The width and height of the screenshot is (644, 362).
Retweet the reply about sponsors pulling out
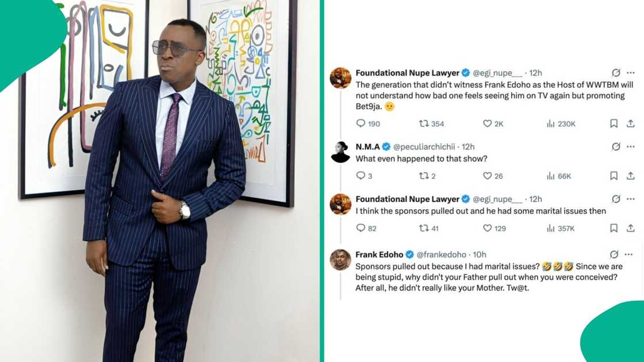pos(424,228)
